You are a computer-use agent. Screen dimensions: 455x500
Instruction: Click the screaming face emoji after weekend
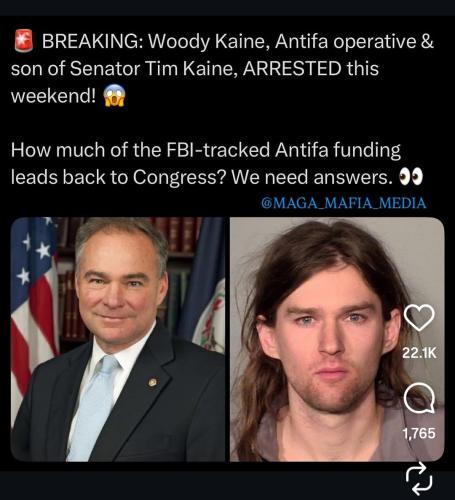click(114, 95)
